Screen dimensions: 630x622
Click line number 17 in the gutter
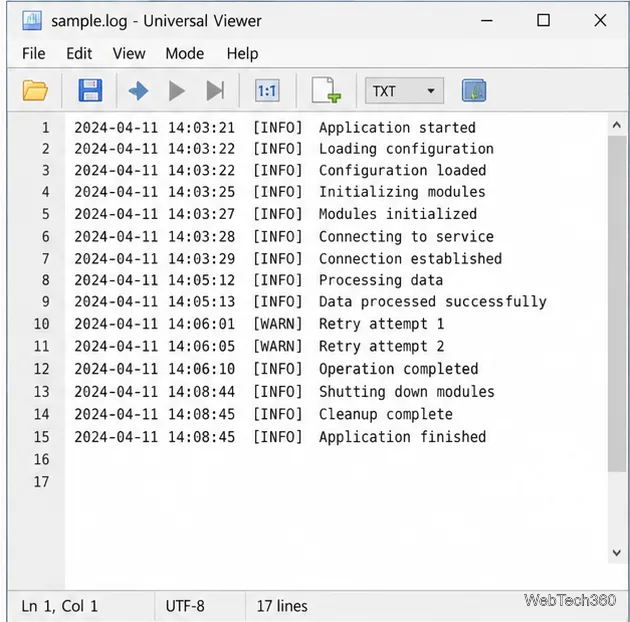click(41, 482)
